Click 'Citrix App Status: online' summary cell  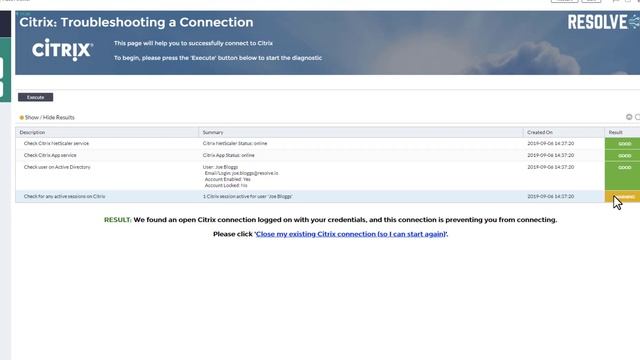229,155
